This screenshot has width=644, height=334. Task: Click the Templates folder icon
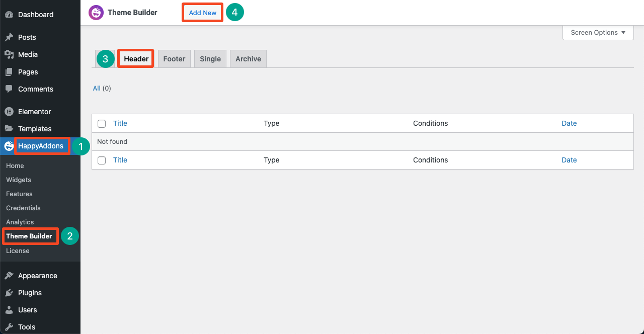9,129
